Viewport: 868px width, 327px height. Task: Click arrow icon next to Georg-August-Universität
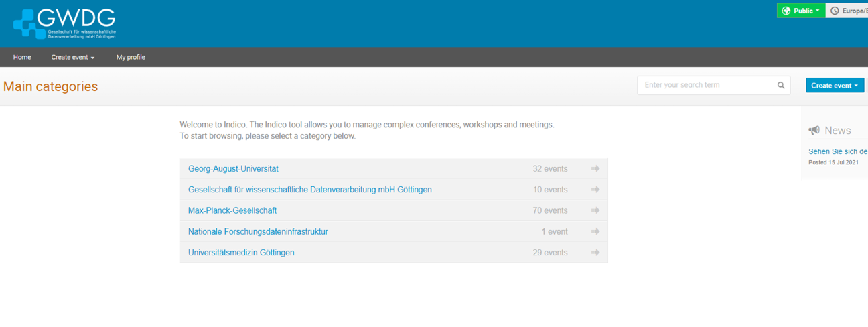[595, 169]
